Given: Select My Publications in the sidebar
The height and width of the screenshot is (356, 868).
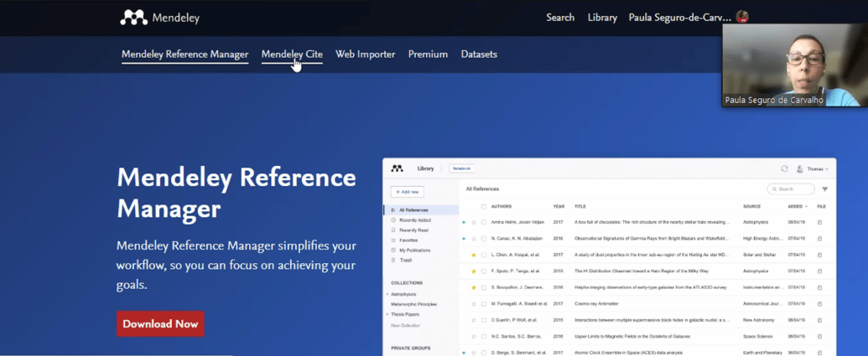Looking at the screenshot, I should pyautogui.click(x=414, y=250).
